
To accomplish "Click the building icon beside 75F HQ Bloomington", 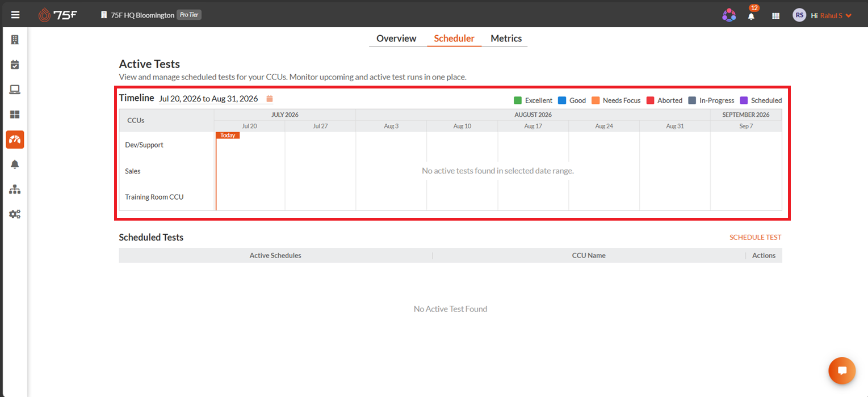I will (x=104, y=15).
